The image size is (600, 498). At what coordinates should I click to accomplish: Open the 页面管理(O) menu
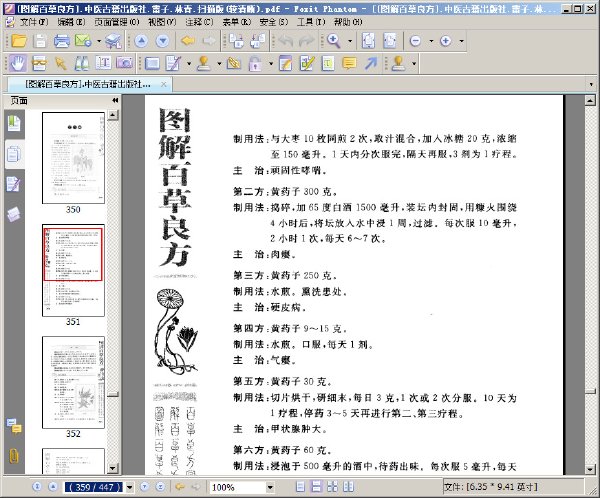pos(117,22)
